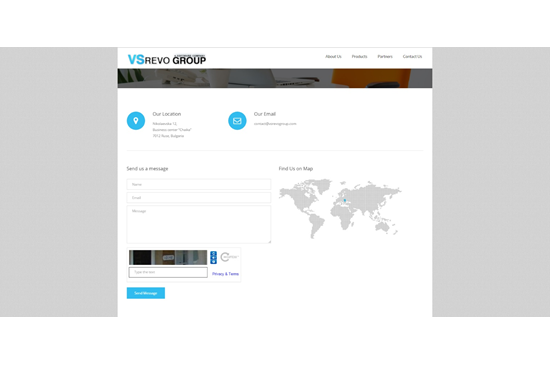
Task: Open the Products menu item
Action: [359, 56]
